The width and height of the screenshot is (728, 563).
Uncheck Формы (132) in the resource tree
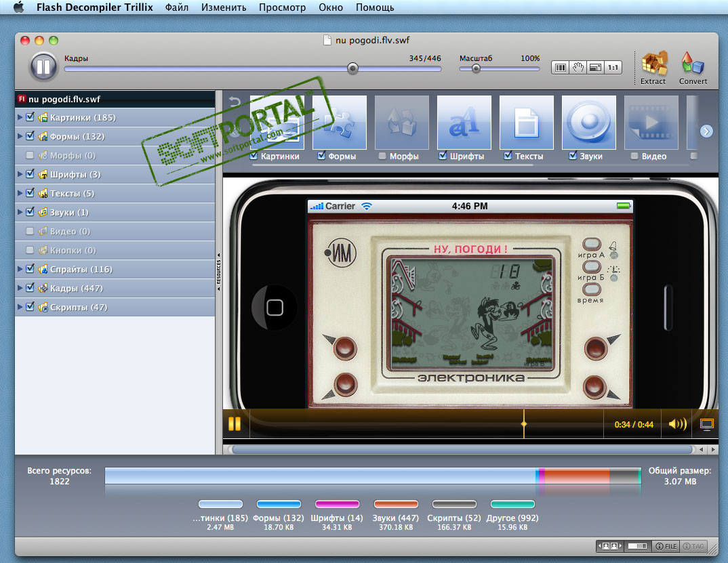coord(30,136)
